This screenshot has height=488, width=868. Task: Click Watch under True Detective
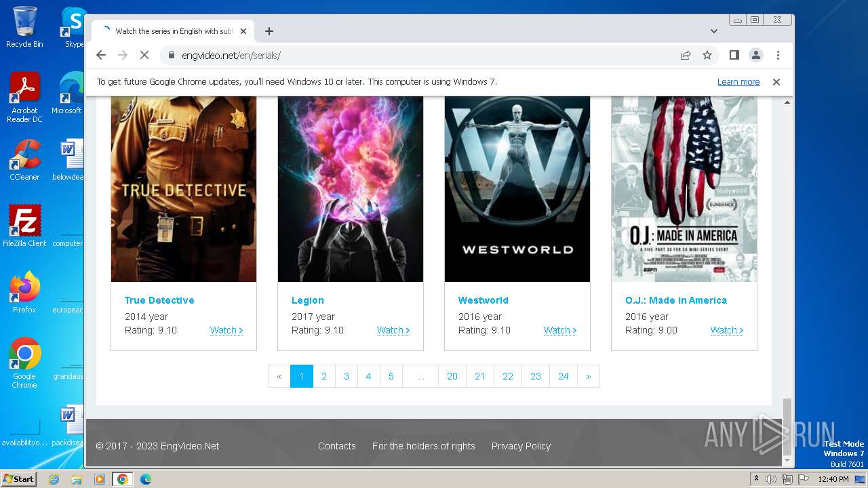226,330
